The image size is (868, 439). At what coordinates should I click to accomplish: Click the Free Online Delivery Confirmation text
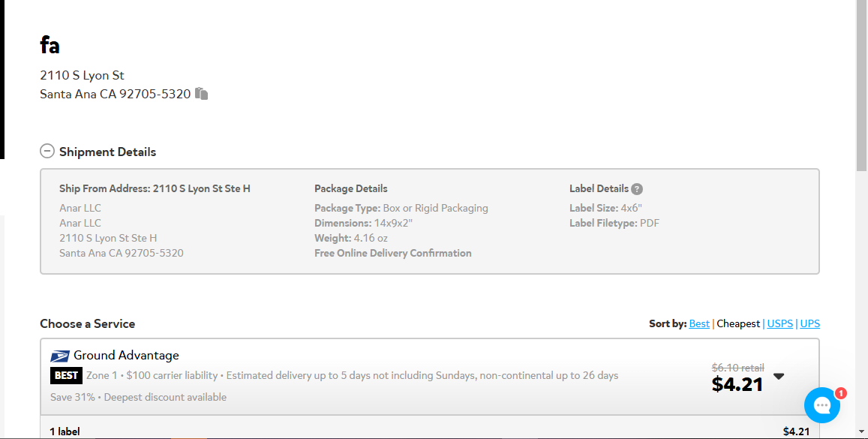tap(393, 253)
